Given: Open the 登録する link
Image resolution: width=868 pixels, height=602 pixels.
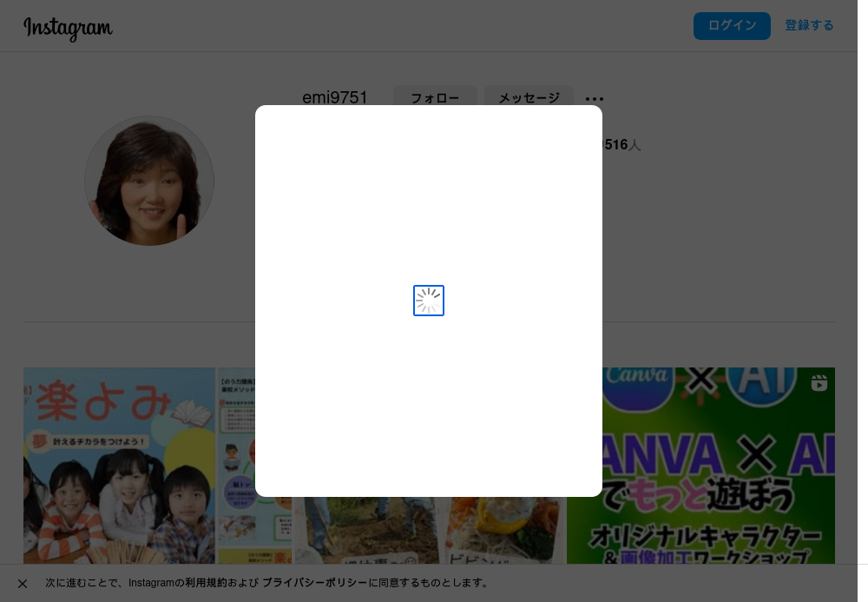Looking at the screenshot, I should click(x=809, y=25).
